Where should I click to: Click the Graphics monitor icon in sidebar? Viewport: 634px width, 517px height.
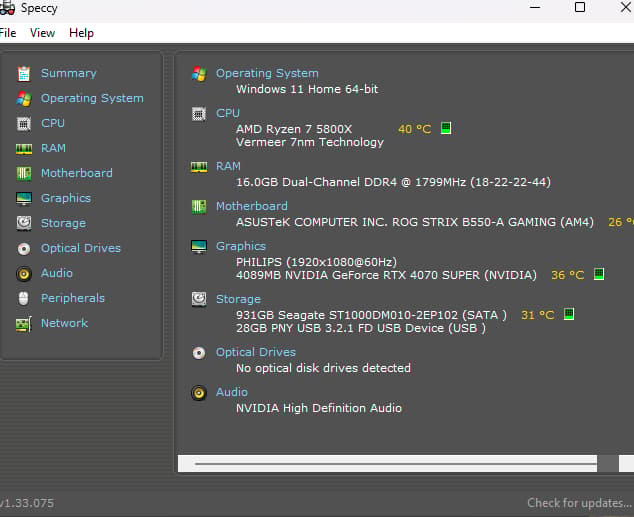24,198
